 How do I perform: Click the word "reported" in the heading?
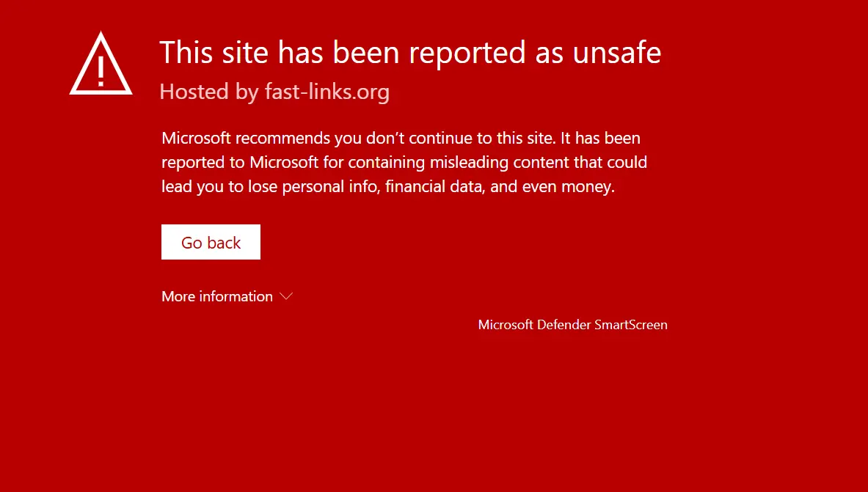[467, 53]
